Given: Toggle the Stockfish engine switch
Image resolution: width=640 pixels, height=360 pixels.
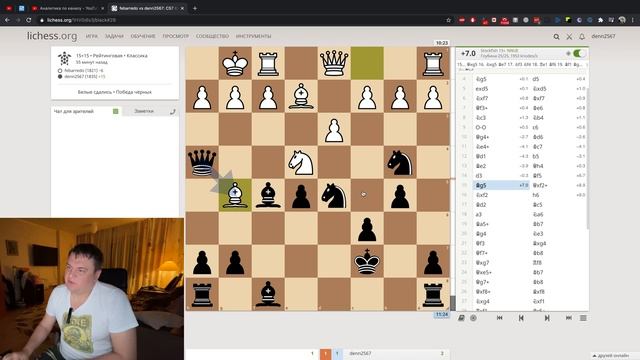Looking at the screenshot, I should [x=579, y=53].
